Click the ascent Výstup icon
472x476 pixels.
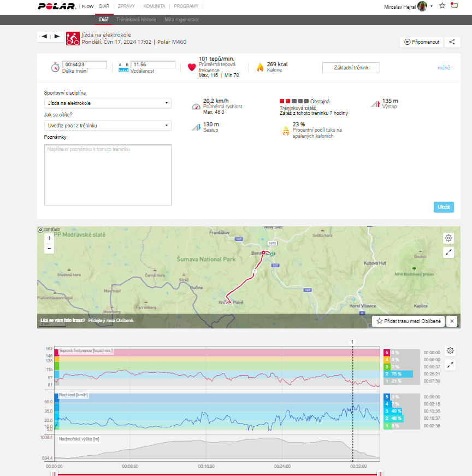375,104
